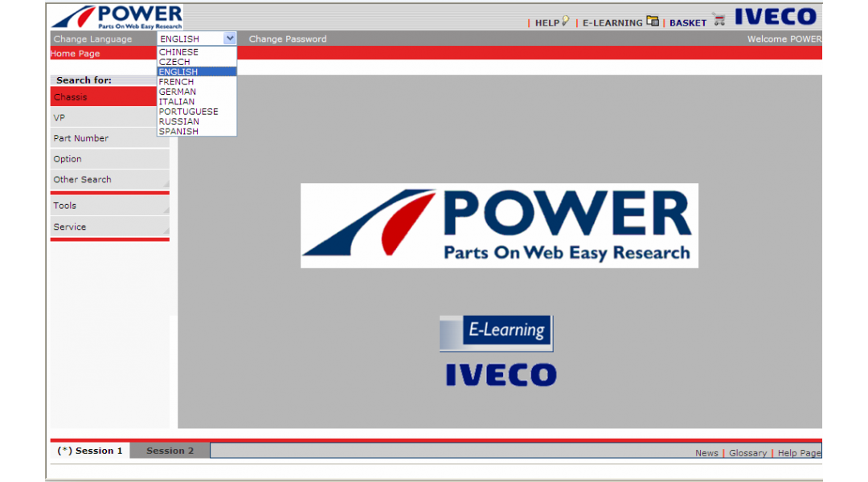Select RUSSIAN in the language list
868x482 pixels.
(x=197, y=122)
